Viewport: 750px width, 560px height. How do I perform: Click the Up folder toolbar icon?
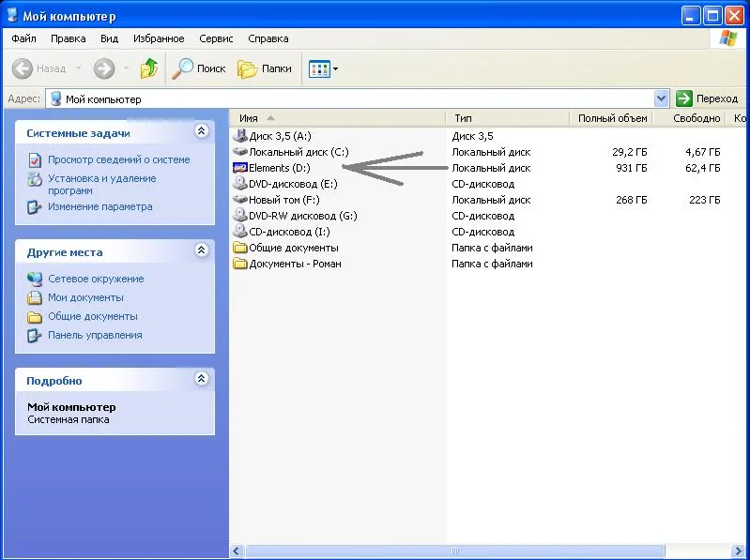click(x=148, y=68)
